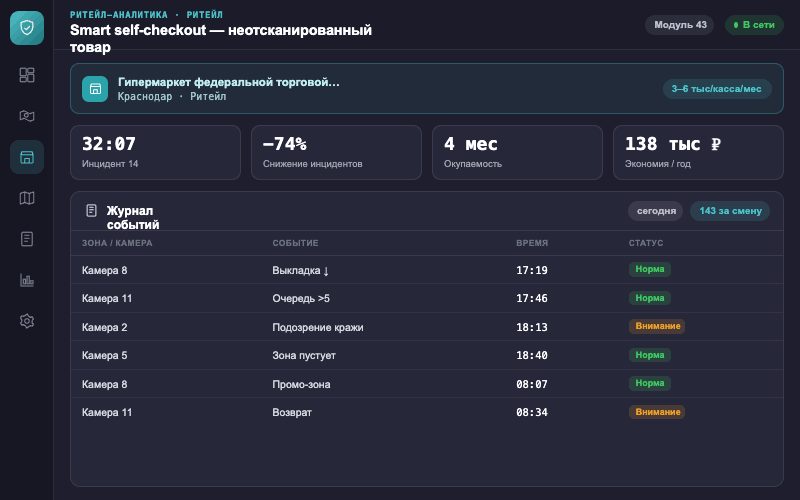Click the time 18:40
This screenshot has width=800, height=500.
(532, 355)
